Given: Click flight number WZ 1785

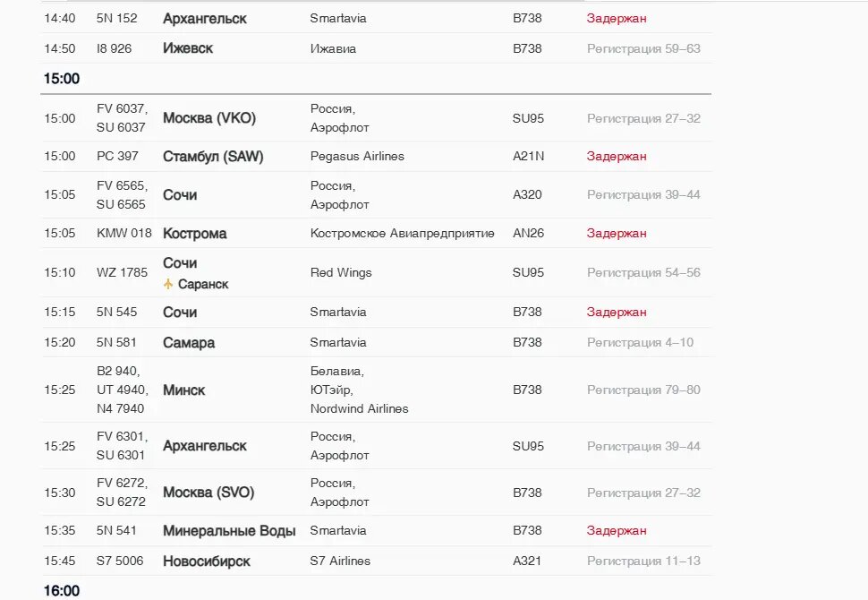Looking at the screenshot, I should [x=122, y=272].
